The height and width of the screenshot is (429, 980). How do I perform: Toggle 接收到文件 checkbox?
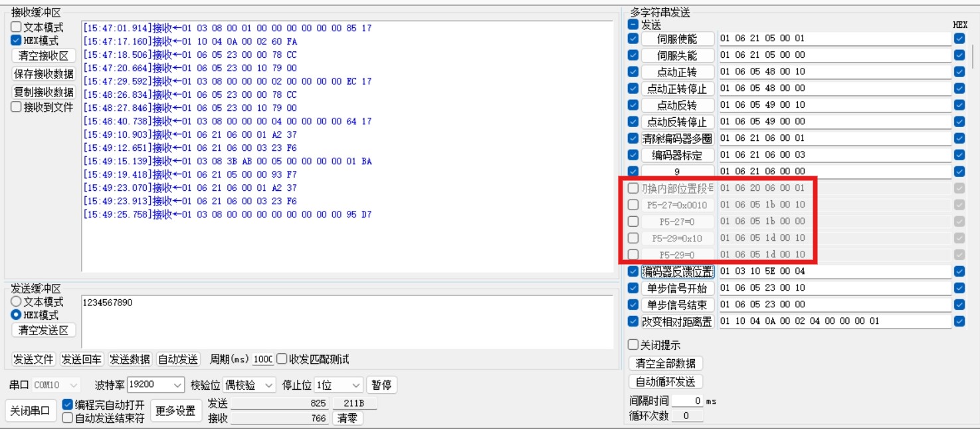click(x=16, y=108)
